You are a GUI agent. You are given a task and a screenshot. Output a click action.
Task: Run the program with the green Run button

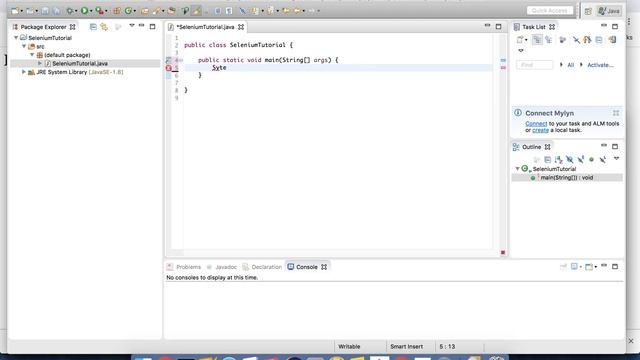84,11
